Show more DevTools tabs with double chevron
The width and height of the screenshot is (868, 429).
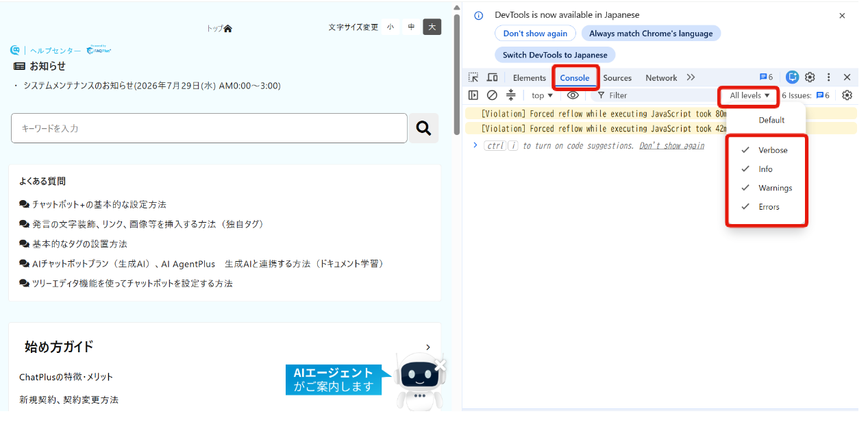(x=691, y=77)
